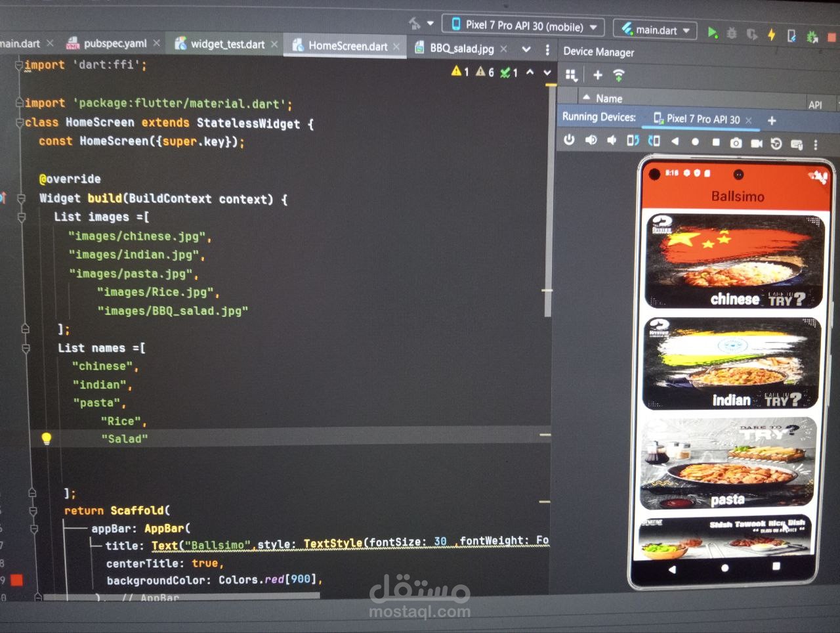Screen dimensions: 840x633
Task: Go to previous highlighted problem arrow
Action: [530, 72]
